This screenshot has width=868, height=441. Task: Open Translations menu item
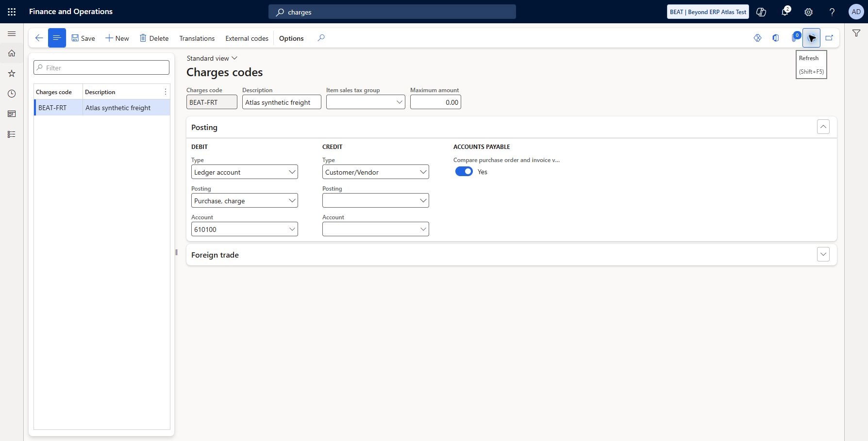[x=197, y=38]
